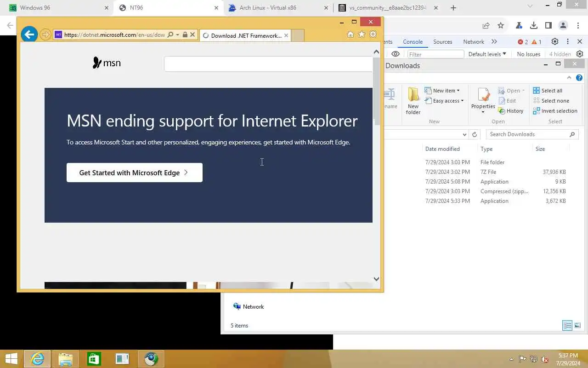Close the Download .NET Framework IE tab
The width and height of the screenshot is (588, 368).
pos(286,35)
